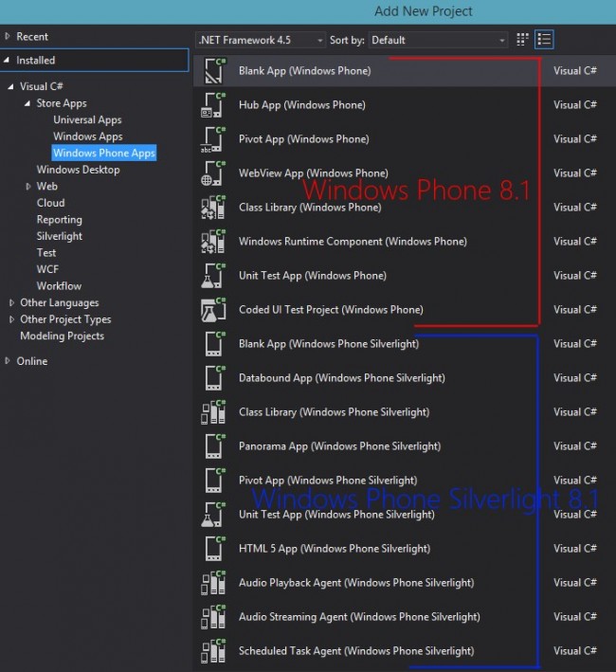
Task: Click the Coded UI Test Project icon
Action: tap(214, 309)
